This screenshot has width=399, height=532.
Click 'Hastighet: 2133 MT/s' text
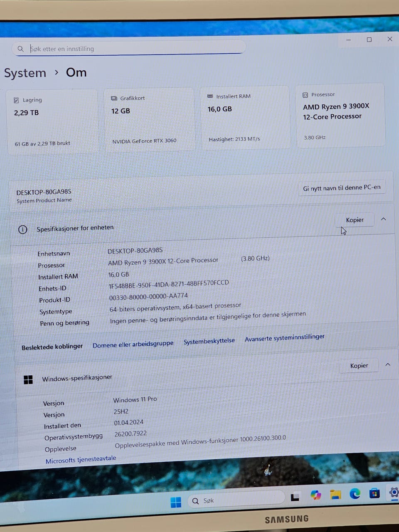click(234, 139)
